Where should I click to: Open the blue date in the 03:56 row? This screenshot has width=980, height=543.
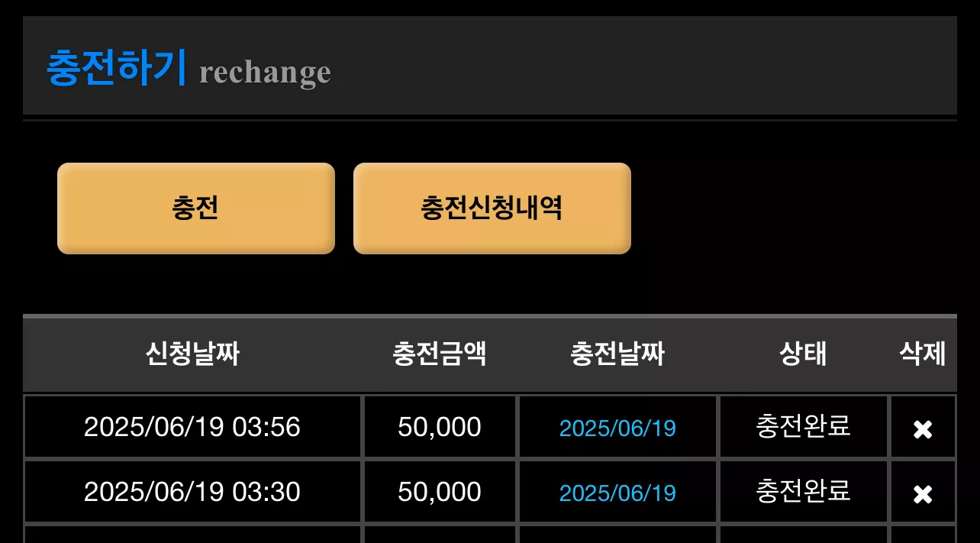(617, 428)
